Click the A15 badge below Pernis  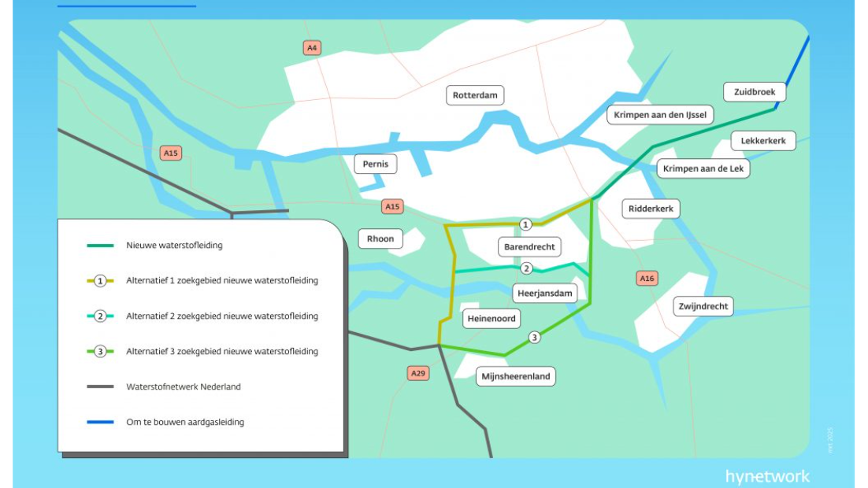(x=392, y=207)
